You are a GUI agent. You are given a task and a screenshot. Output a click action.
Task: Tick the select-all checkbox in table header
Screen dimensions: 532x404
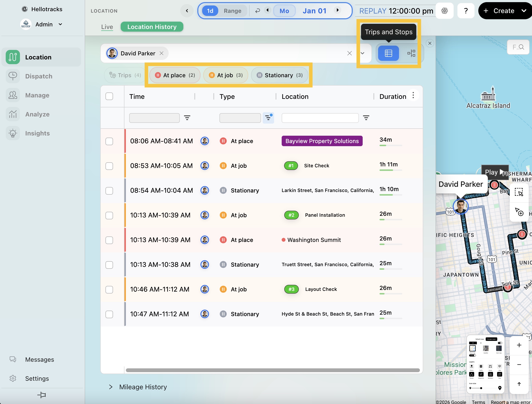click(x=109, y=96)
